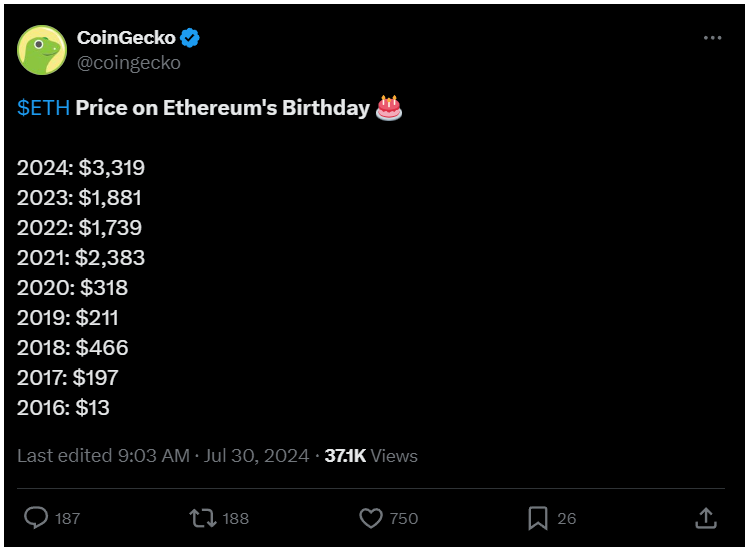Image resolution: width=749 pixels, height=551 pixels.
Task: View edit history via Last edited text
Action: click(x=104, y=455)
